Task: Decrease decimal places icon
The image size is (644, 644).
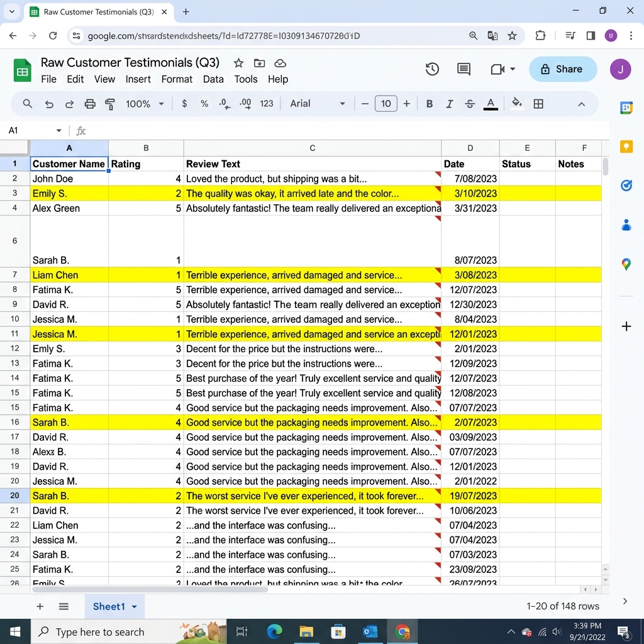Action: (225, 104)
